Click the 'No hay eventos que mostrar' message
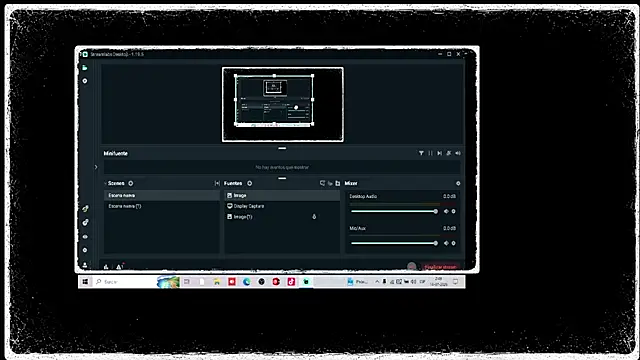 [282, 167]
